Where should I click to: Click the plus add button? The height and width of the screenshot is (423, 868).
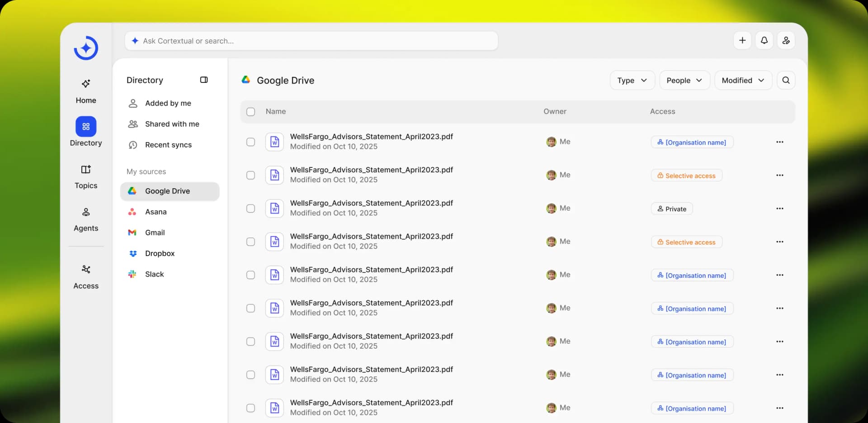coord(742,40)
